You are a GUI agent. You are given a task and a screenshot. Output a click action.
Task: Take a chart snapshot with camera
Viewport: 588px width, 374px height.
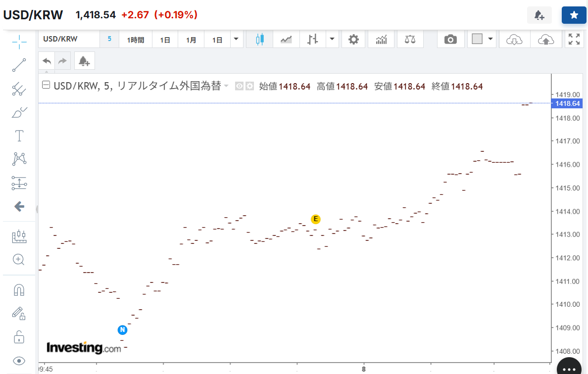click(450, 40)
